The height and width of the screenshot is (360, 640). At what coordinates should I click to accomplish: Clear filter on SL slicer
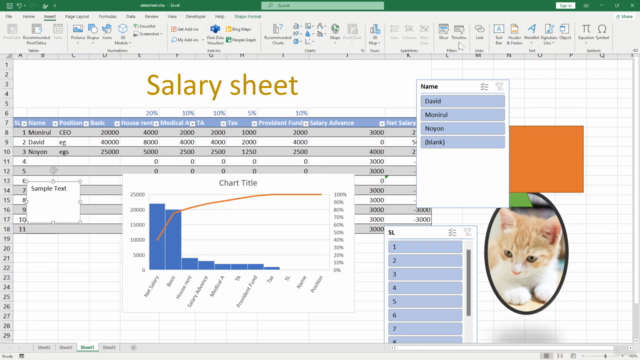click(x=467, y=233)
